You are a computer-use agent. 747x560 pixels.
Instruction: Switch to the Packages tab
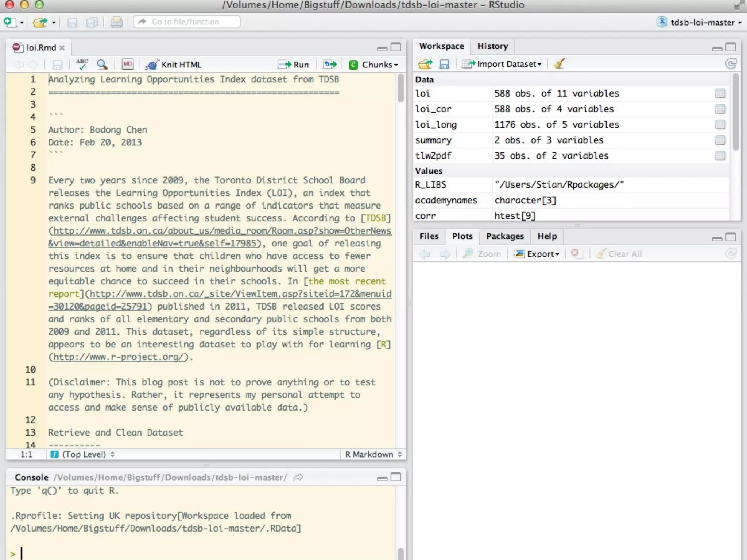(x=504, y=236)
